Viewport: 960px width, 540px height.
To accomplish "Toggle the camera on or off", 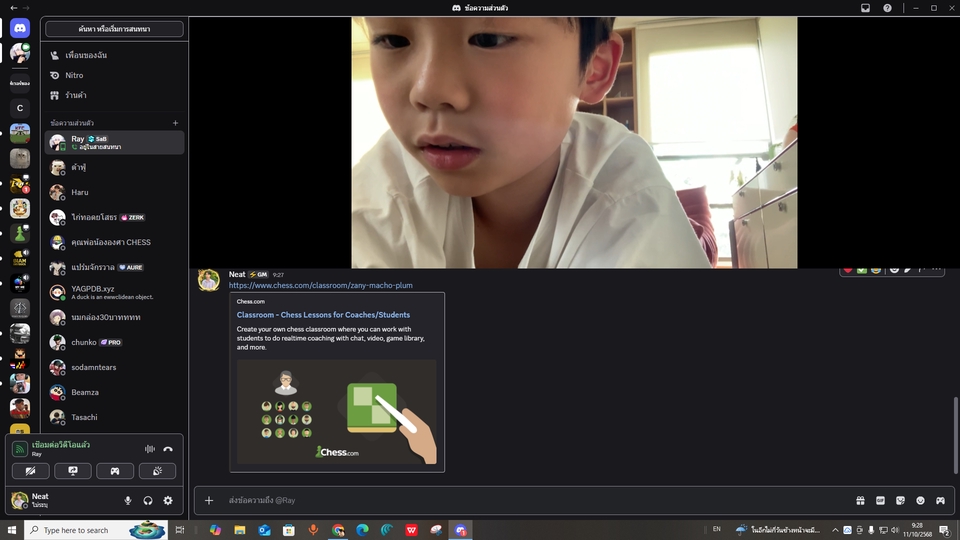I will (x=31, y=471).
